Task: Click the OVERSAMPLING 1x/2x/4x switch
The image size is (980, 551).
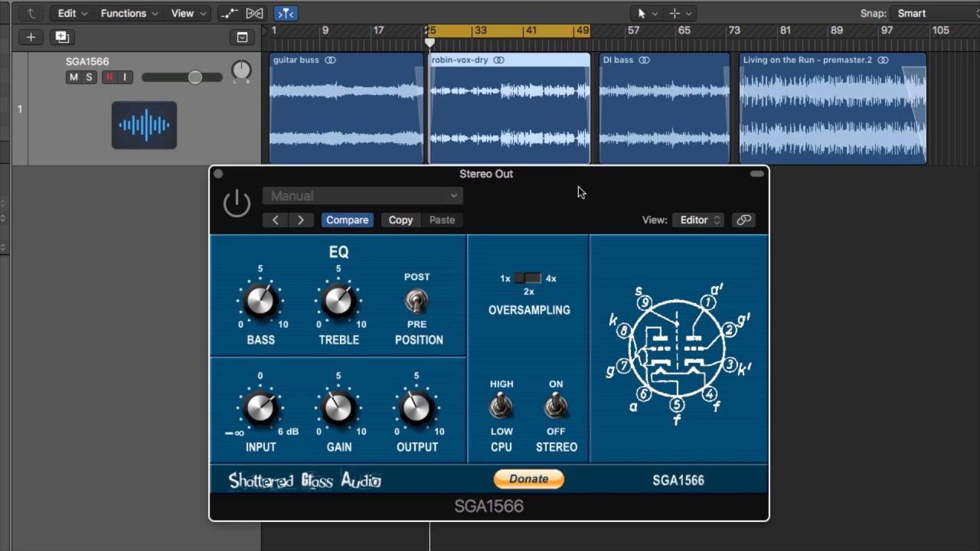Action: pyautogui.click(x=528, y=279)
